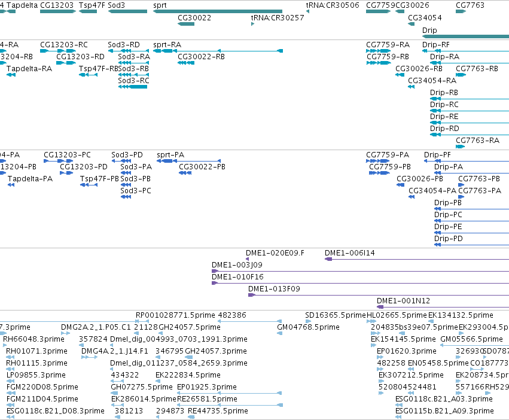Open the DME1-001N12 clone label
The height and width of the screenshot is (420, 509).
pyautogui.click(x=403, y=301)
